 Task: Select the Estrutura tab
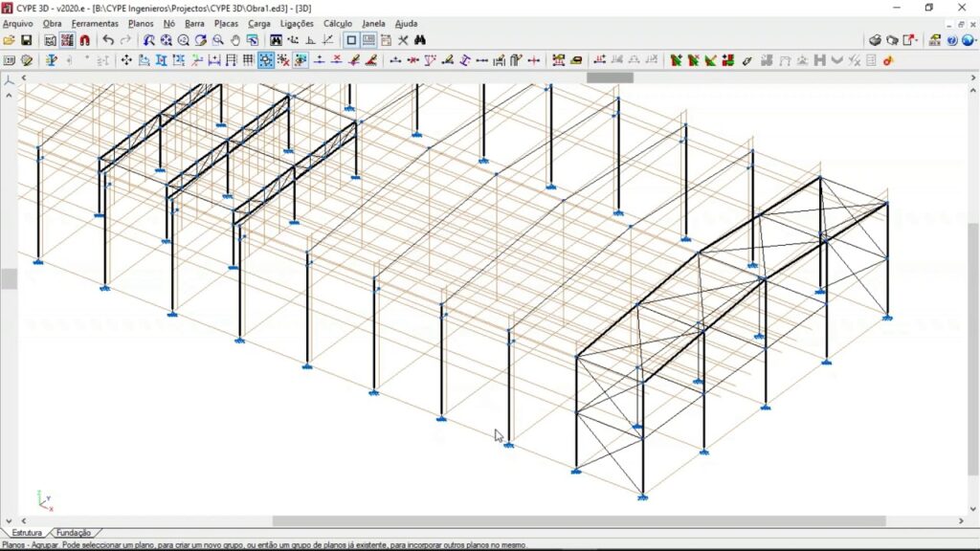tap(26, 533)
